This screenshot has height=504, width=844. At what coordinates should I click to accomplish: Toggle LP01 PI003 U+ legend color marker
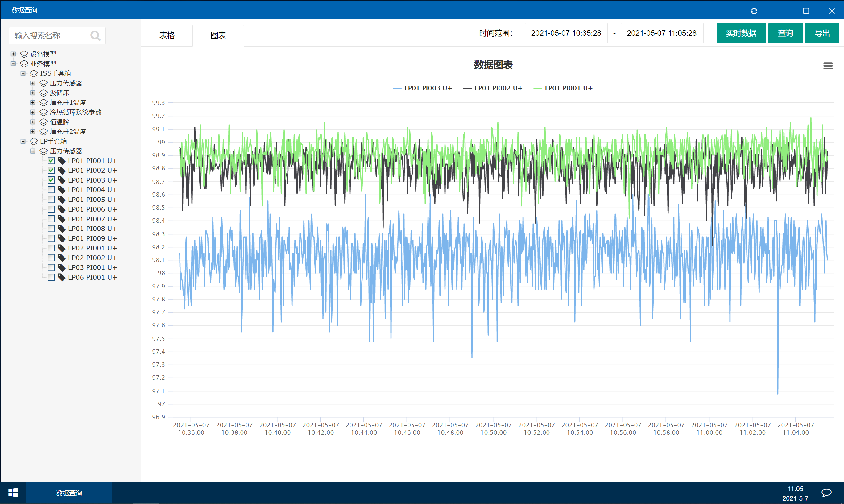click(x=397, y=88)
